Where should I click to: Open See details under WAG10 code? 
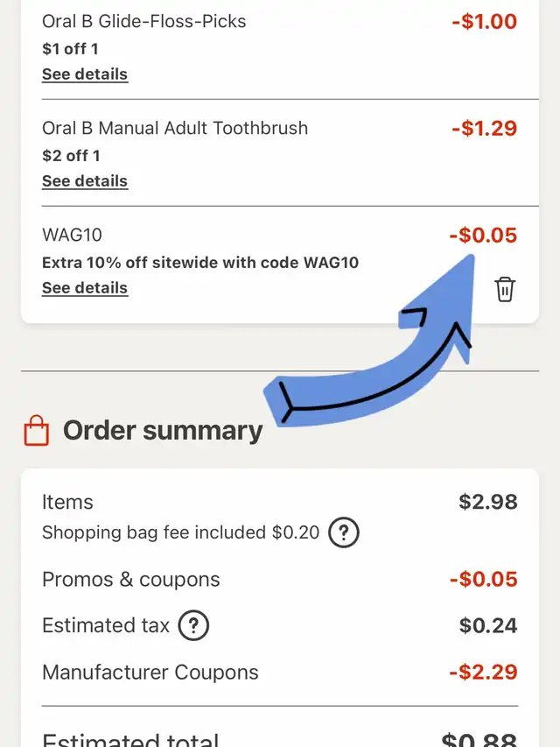(85, 288)
